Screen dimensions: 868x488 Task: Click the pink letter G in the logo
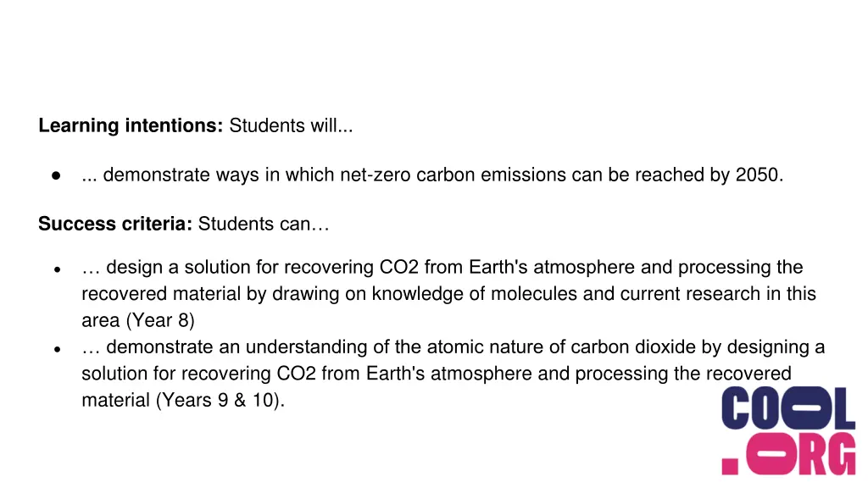[840, 454]
